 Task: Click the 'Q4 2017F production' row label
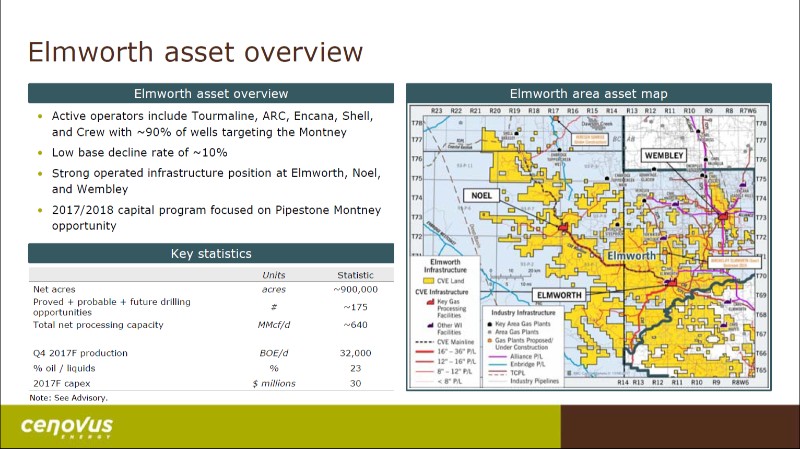click(80, 353)
